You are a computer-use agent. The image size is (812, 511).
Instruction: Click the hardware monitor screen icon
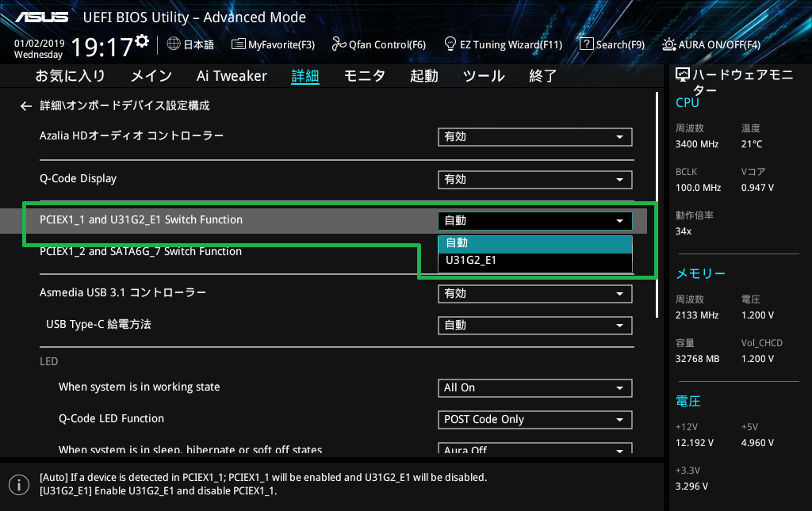(x=683, y=75)
